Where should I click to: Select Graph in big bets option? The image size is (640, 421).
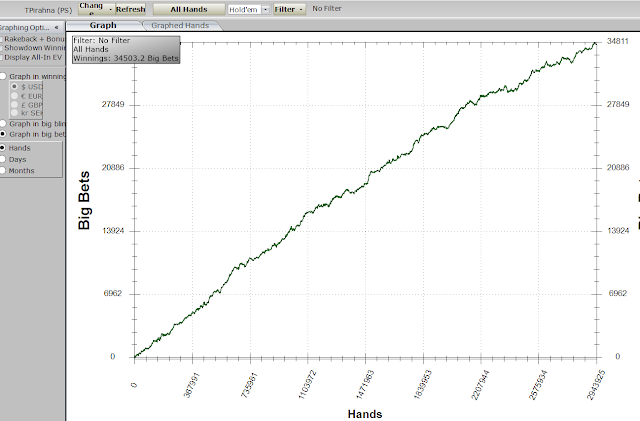click(2, 134)
